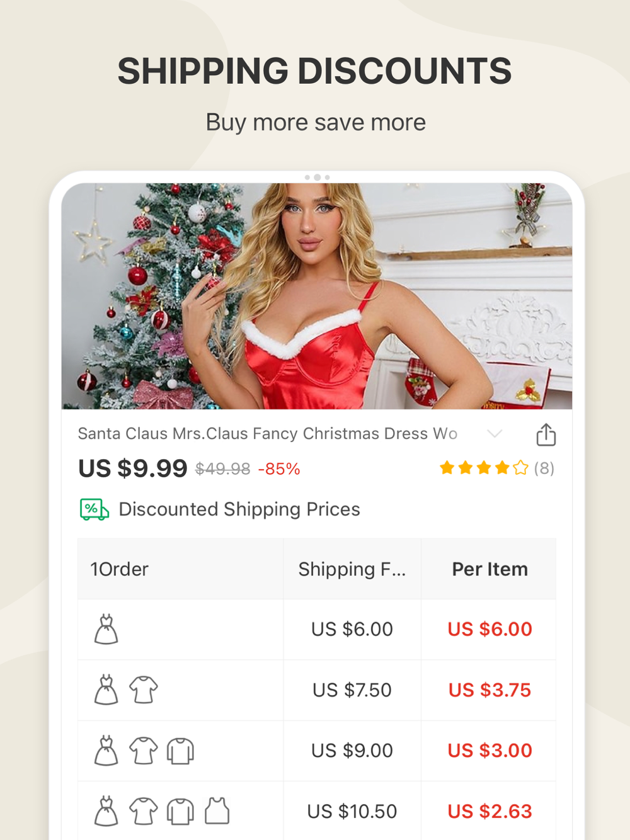Tap the share icon beside product title
The width and height of the screenshot is (630, 840).
[x=546, y=434]
